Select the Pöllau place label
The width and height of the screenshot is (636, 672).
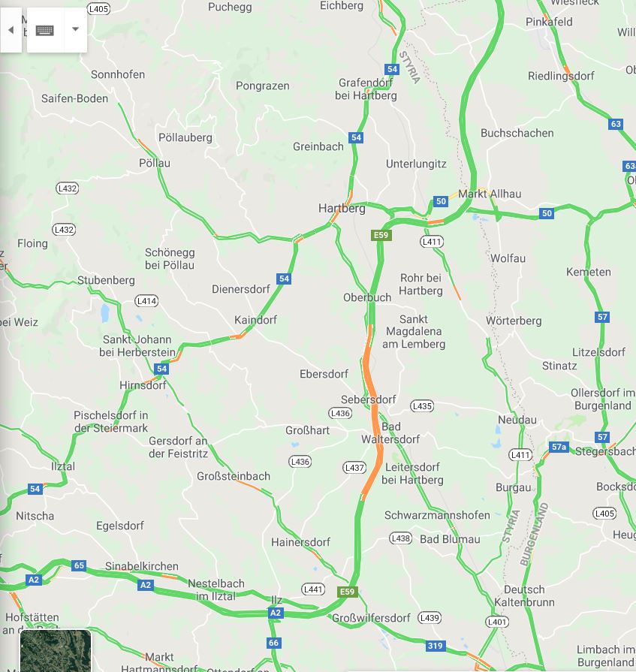(154, 163)
